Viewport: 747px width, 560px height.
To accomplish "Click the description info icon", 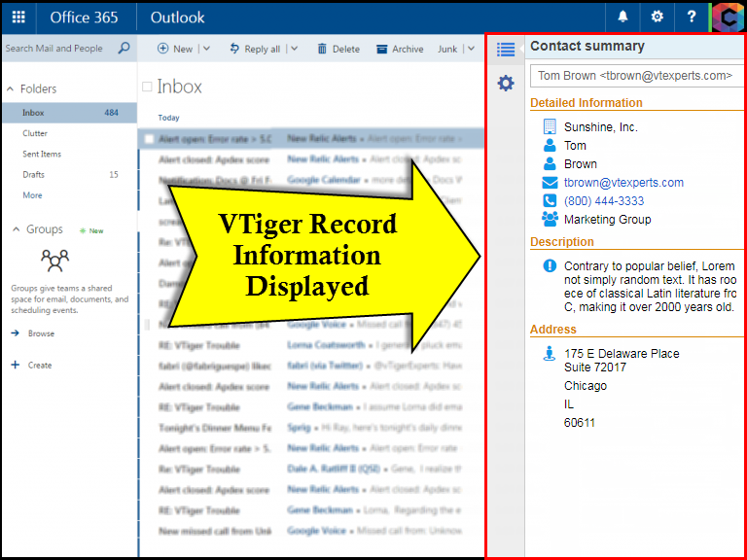I will click(550, 265).
